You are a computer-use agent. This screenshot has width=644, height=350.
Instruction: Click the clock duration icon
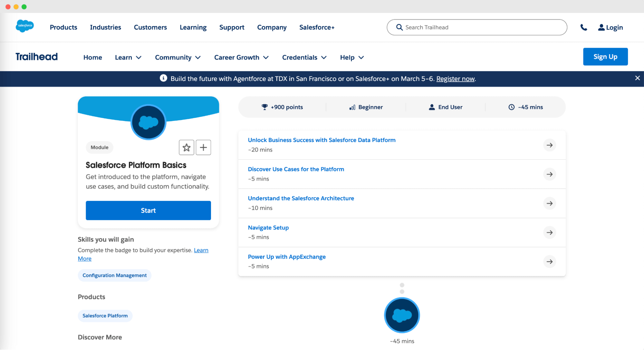tap(511, 107)
